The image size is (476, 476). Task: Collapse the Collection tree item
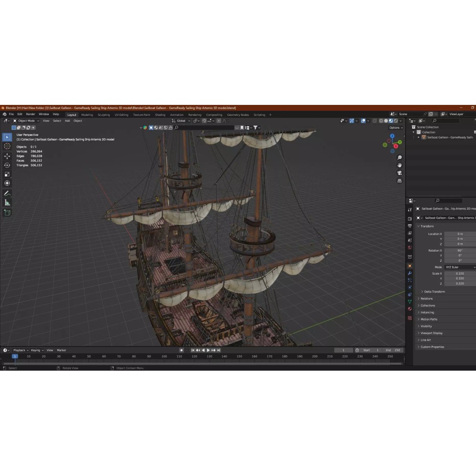[413, 132]
